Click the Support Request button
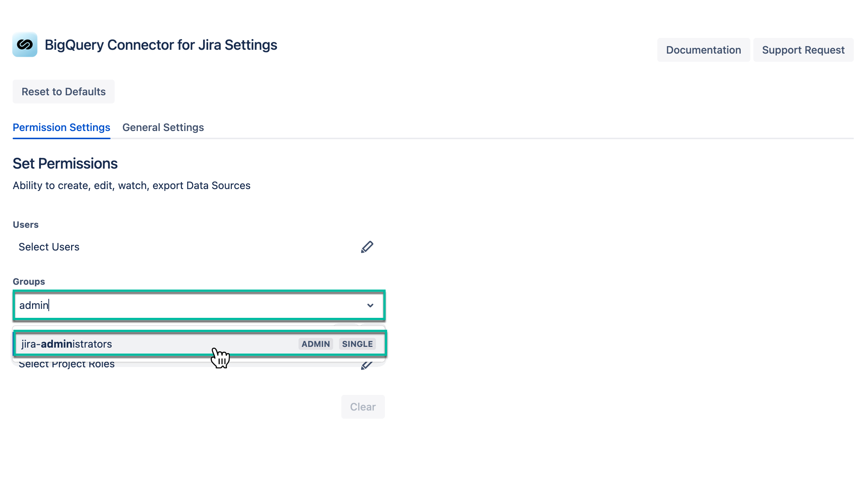 coord(803,50)
